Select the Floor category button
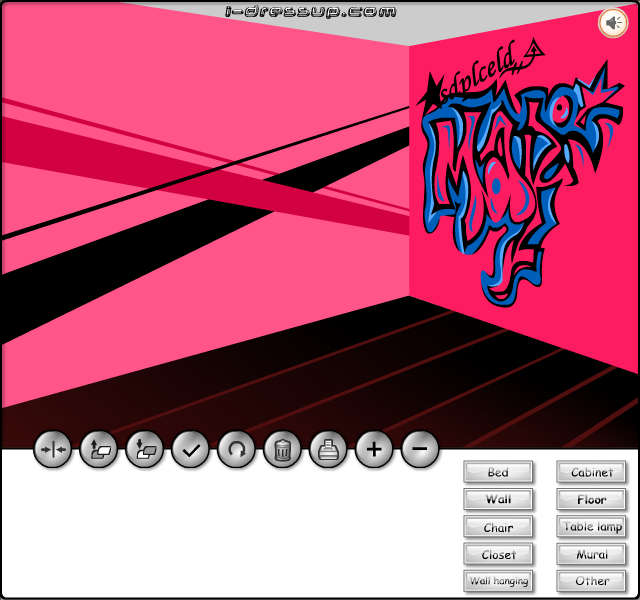Viewport: 640px width, 600px height. 591,500
